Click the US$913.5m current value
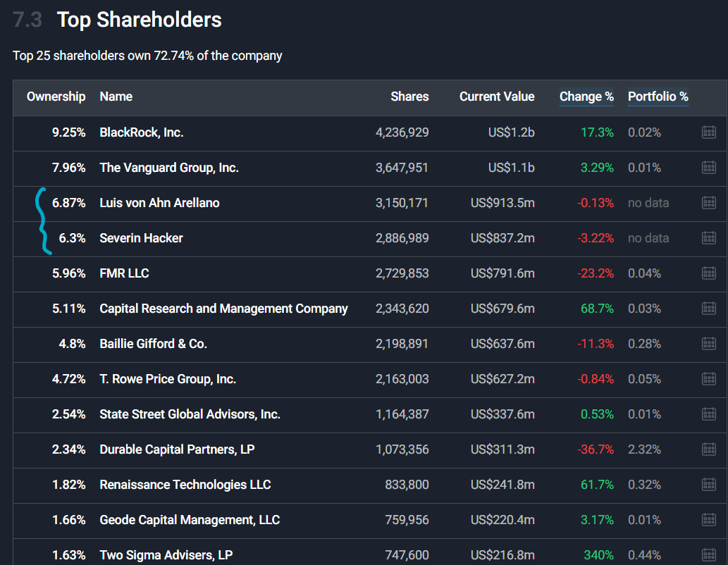The image size is (728, 565). pyautogui.click(x=502, y=203)
